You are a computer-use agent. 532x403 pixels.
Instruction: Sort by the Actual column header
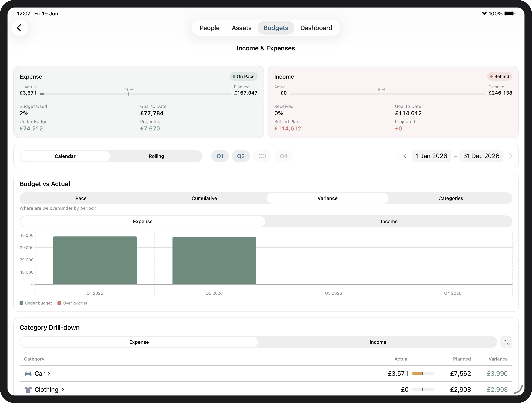(401, 359)
